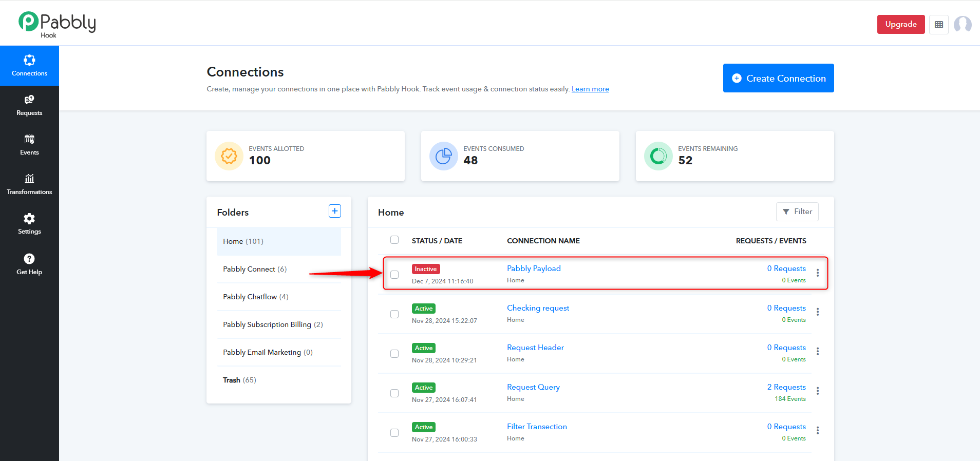Select the Pabbly Subscription Billing folder
This screenshot has width=980, height=461.
[279, 324]
